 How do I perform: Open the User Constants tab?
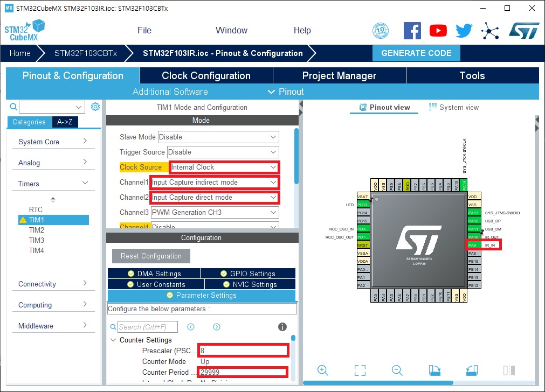pyautogui.click(x=156, y=284)
